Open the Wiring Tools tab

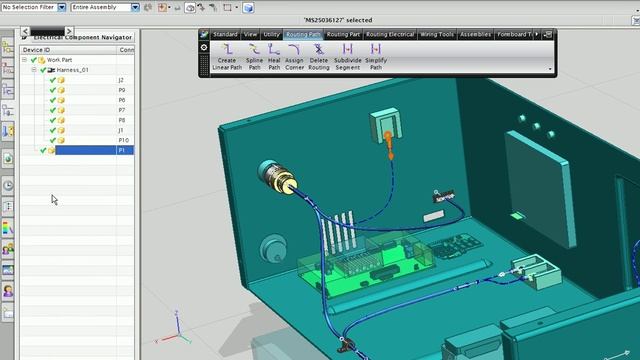coord(437,35)
